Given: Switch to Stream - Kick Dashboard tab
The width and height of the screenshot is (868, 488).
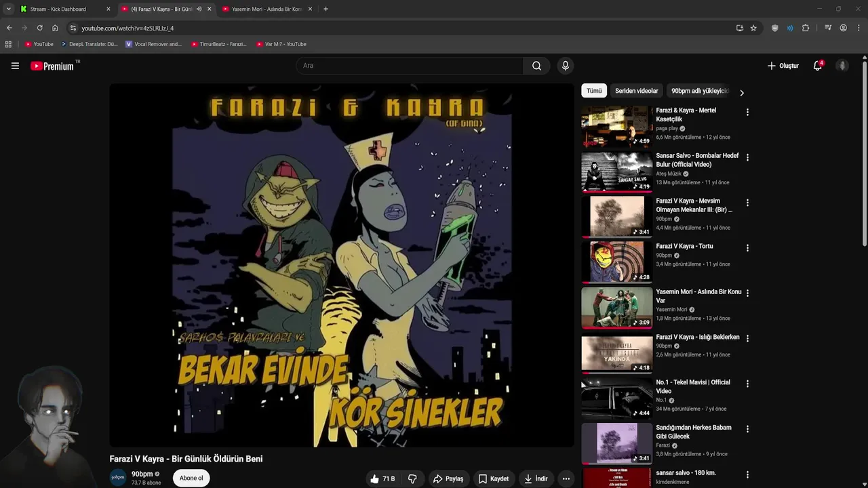Looking at the screenshot, I should pos(58,9).
